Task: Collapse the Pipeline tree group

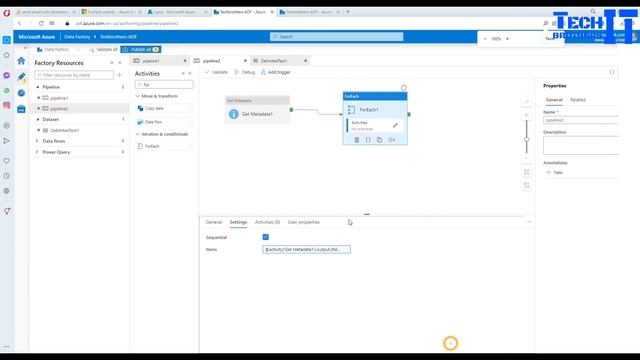Action: (x=38, y=87)
